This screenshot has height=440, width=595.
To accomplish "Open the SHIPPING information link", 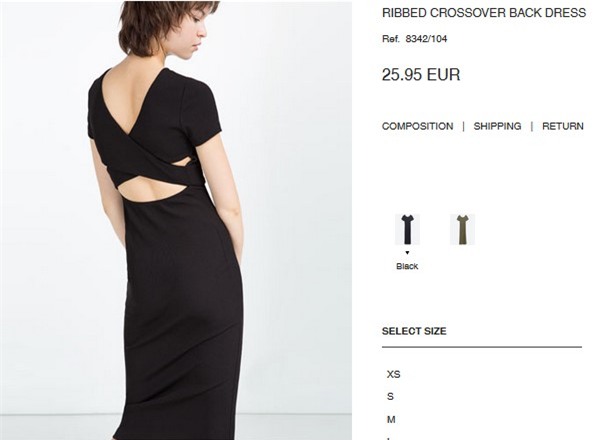I will coord(497,126).
